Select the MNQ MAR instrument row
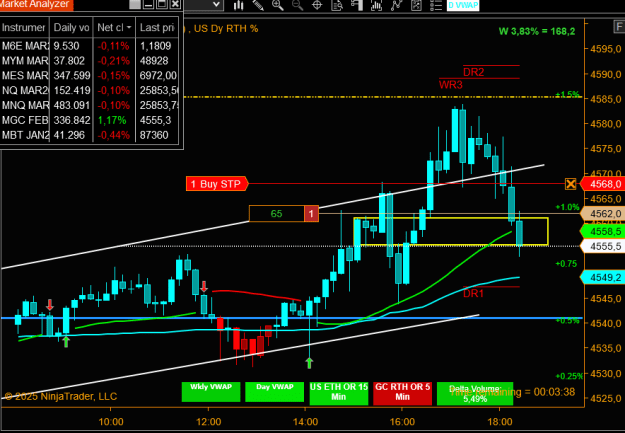 (x=89, y=105)
